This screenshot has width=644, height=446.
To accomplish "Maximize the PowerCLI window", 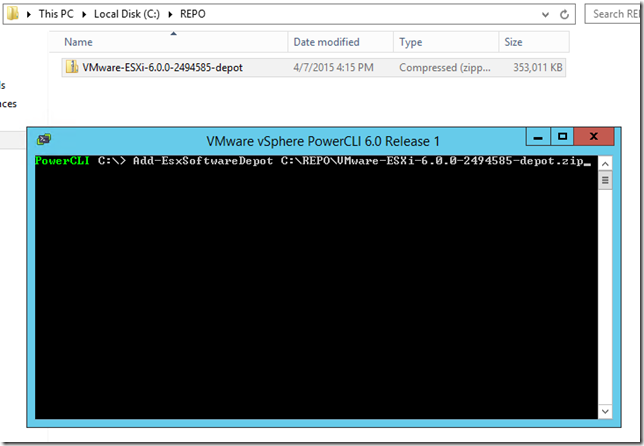I will point(562,137).
